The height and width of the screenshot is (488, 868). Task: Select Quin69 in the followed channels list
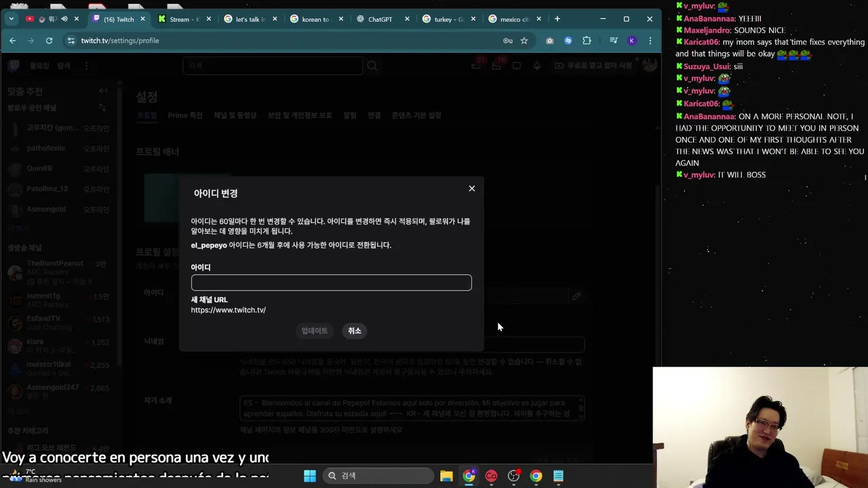[60, 169]
